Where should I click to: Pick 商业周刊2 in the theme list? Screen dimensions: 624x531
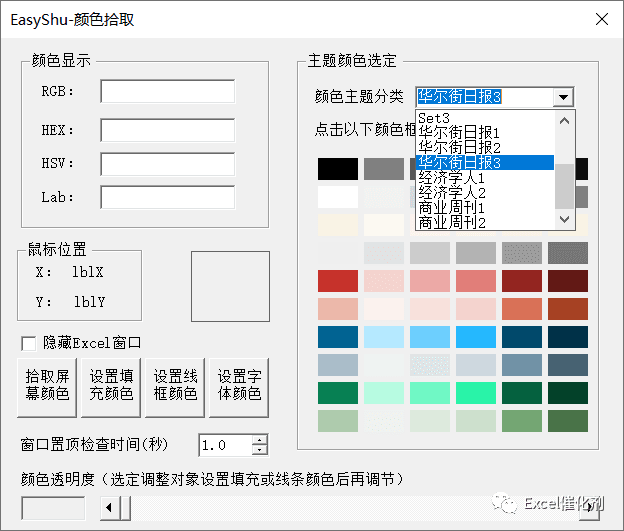click(x=485, y=223)
